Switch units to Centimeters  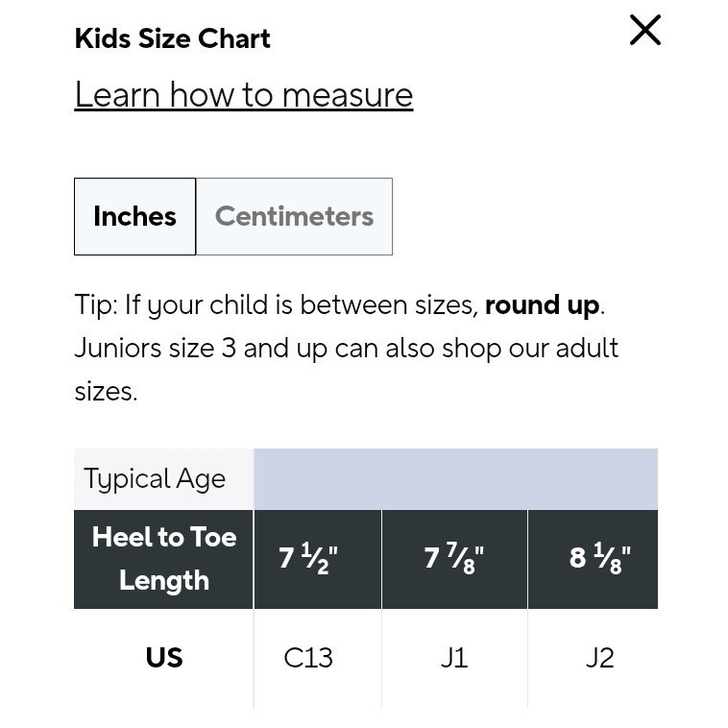(x=294, y=216)
